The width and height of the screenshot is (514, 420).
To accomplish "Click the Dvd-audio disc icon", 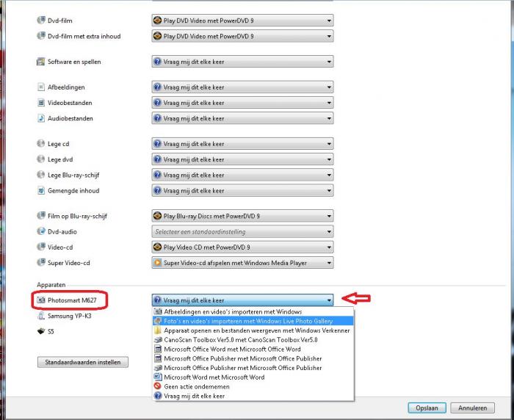I will click(x=41, y=231).
